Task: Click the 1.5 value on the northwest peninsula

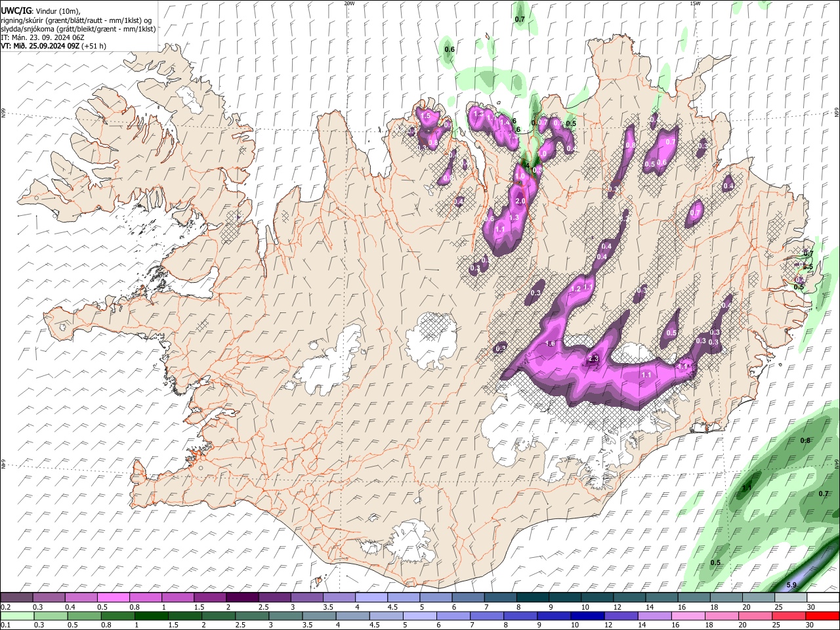Action: (426, 116)
